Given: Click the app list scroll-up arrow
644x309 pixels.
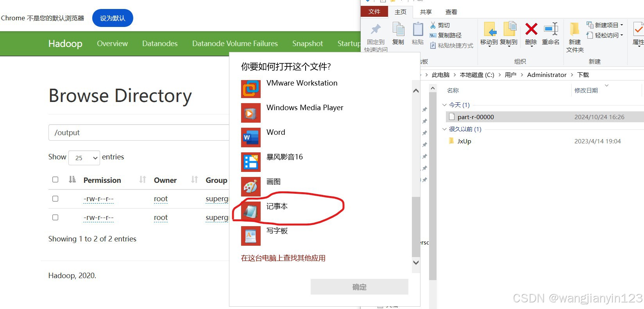Looking at the screenshot, I should [x=416, y=91].
